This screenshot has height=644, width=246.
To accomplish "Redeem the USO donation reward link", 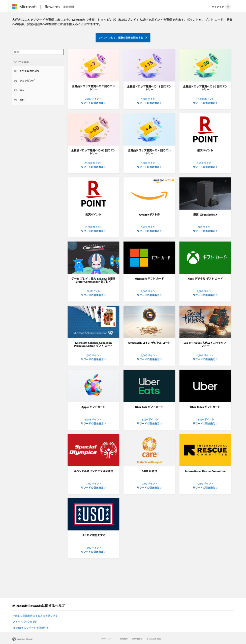I will pos(93,552).
